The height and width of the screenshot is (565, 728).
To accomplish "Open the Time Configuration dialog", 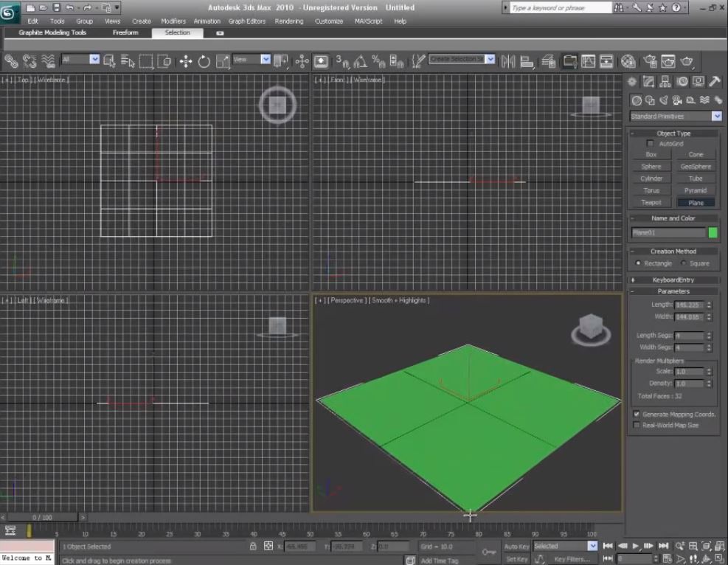I will (x=668, y=559).
